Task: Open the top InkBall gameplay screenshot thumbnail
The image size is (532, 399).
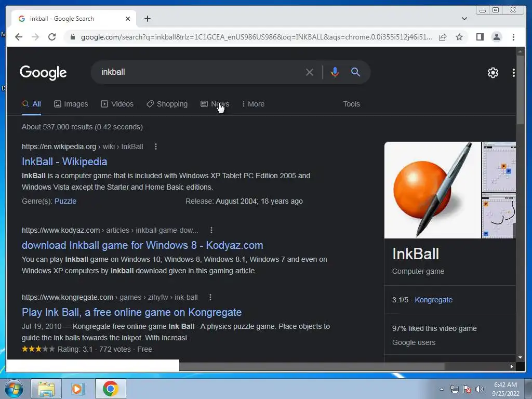Action: [x=499, y=167]
